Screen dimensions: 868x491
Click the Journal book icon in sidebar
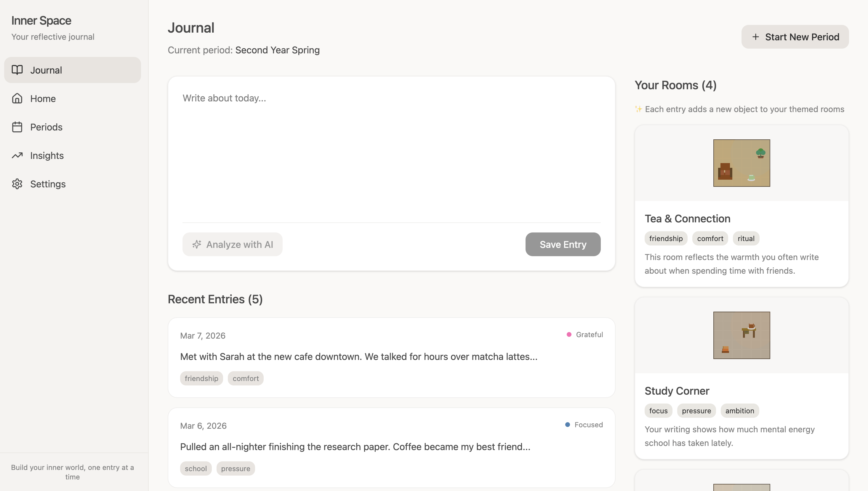(17, 70)
